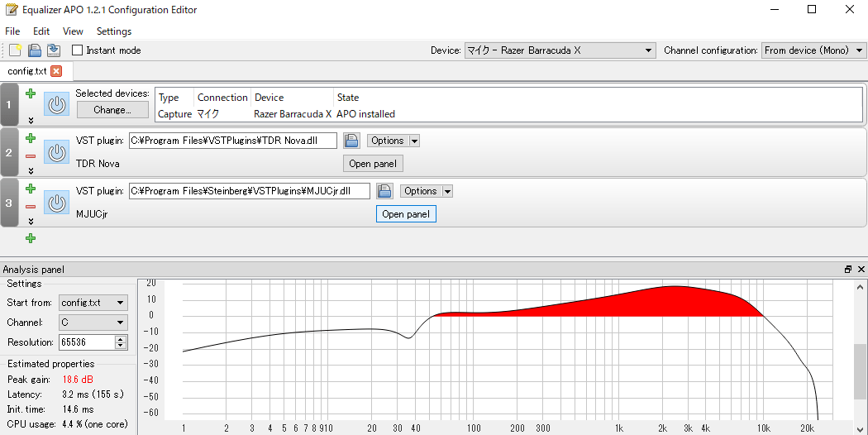Viewport: 868px width, 435px height.
Task: Decrease Resolution with the down stepper arrow
Action: point(121,347)
